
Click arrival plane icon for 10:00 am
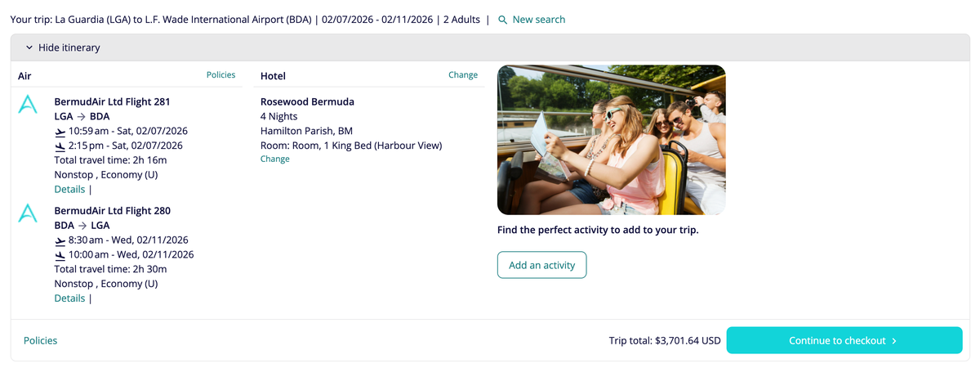pyautogui.click(x=60, y=255)
